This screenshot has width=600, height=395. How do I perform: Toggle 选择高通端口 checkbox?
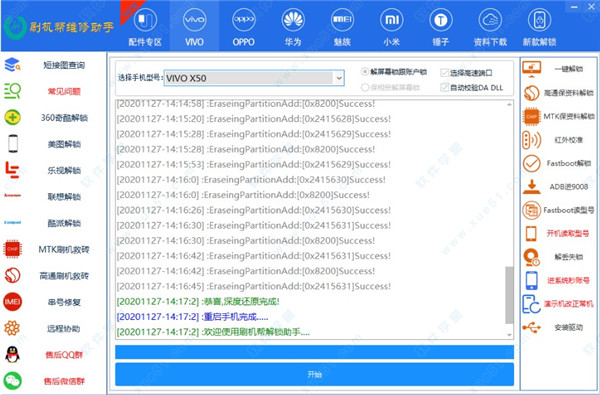(444, 73)
